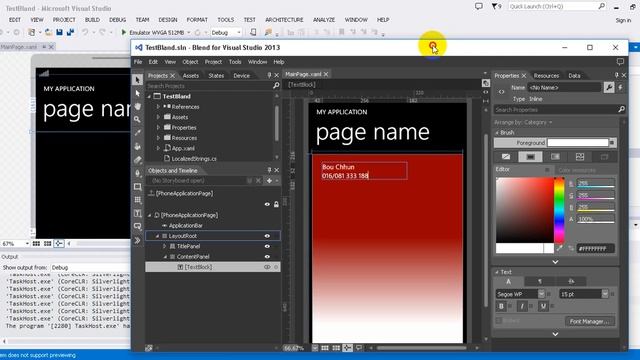640x360 pixels.
Task: Click Save icon in Visual Studio toolbar
Action: (x=60, y=32)
